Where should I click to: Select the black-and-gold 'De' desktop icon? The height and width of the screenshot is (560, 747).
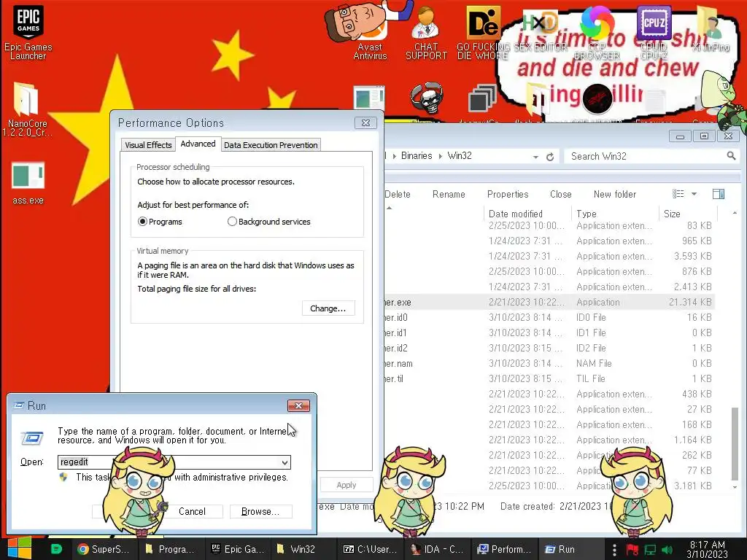click(x=483, y=32)
